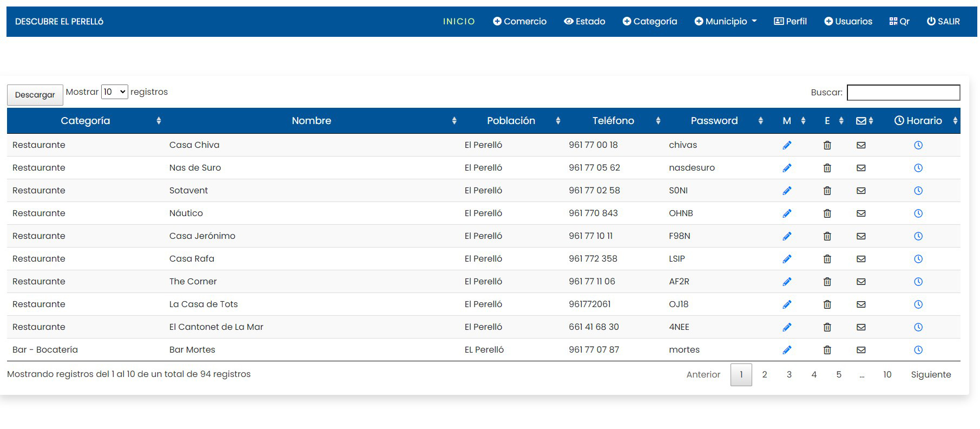The height and width of the screenshot is (429, 980).
Task: Delete the Nas de Suro record
Action: tap(827, 168)
